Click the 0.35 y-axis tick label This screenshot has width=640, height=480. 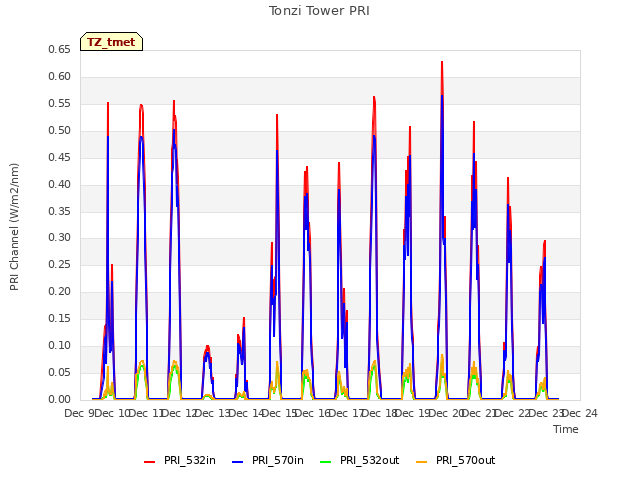(59, 211)
